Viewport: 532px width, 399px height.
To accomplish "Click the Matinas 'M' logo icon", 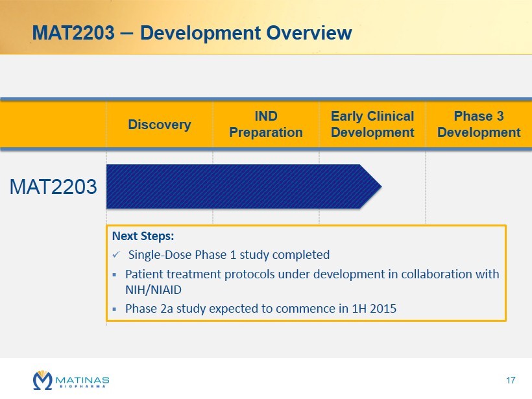I will [x=43, y=380].
